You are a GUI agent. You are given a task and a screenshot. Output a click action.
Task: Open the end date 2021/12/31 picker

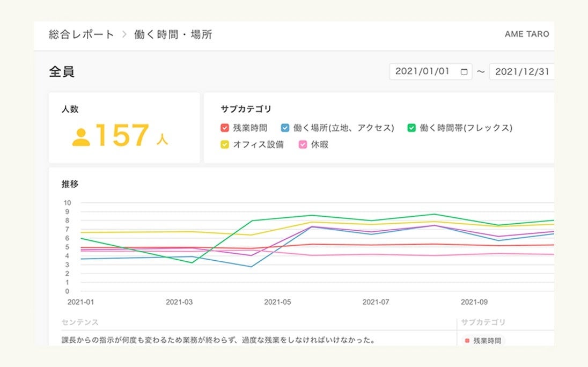pyautogui.click(x=521, y=71)
